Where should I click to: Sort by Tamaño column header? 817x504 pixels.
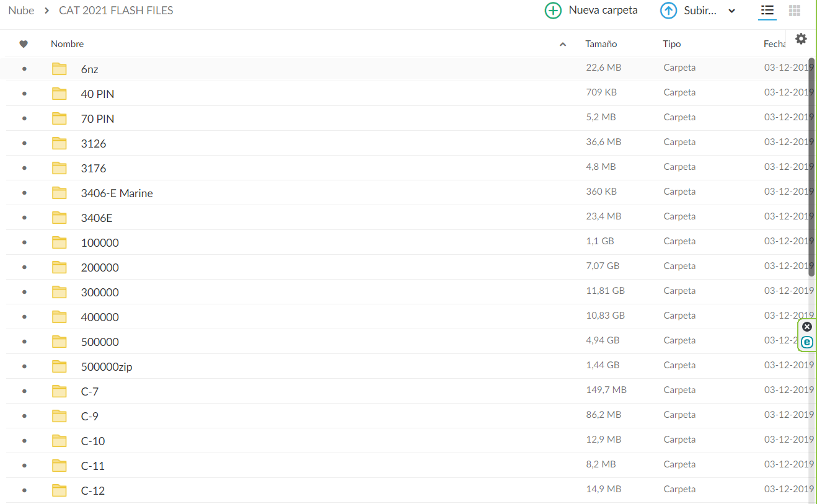[601, 44]
